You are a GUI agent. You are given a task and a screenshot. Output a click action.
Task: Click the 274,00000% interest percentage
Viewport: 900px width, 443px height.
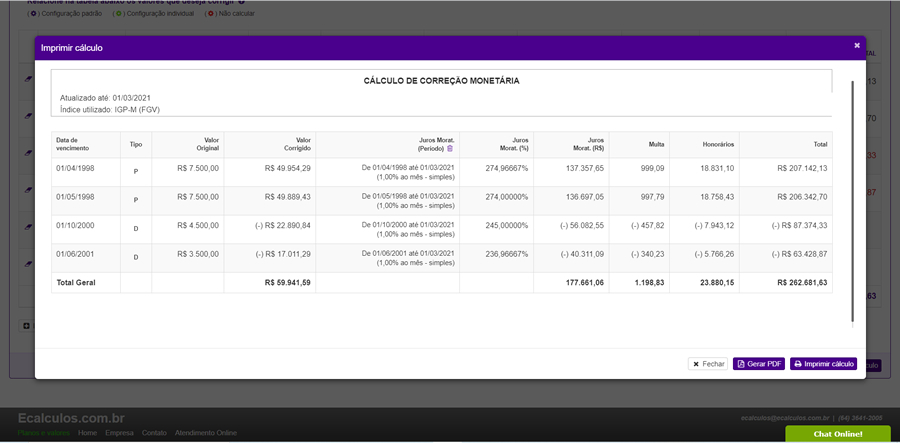click(x=507, y=196)
